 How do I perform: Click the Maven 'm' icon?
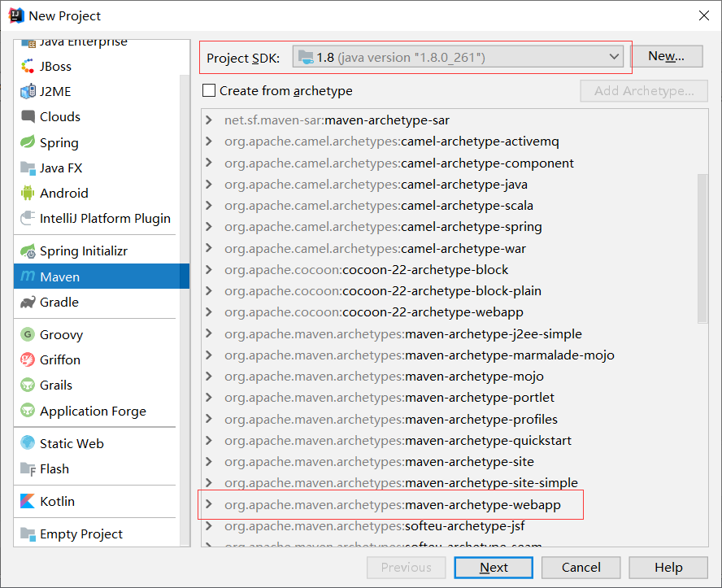click(28, 277)
